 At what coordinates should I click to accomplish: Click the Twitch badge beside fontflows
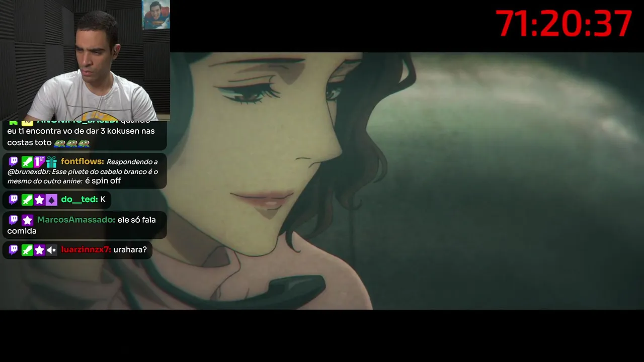tap(14, 161)
